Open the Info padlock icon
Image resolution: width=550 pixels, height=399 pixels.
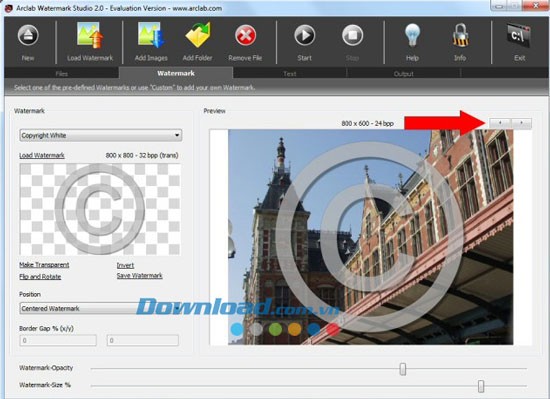[x=460, y=35]
